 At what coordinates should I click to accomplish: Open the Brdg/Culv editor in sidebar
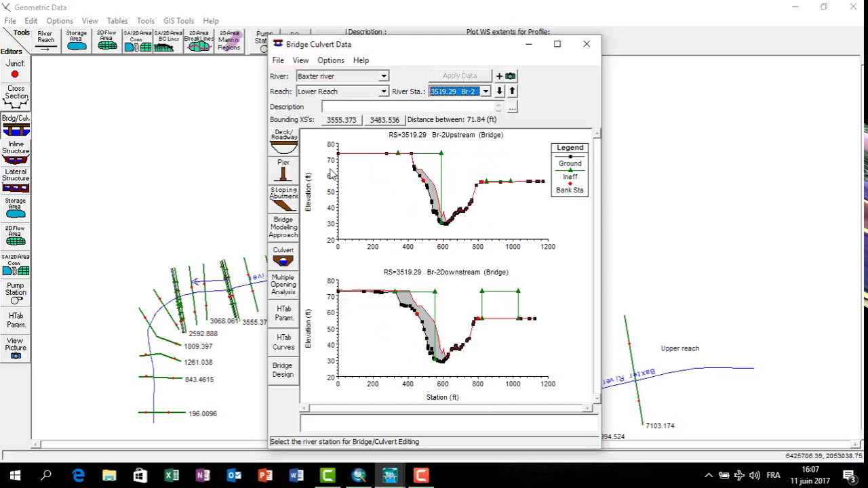coord(15,125)
